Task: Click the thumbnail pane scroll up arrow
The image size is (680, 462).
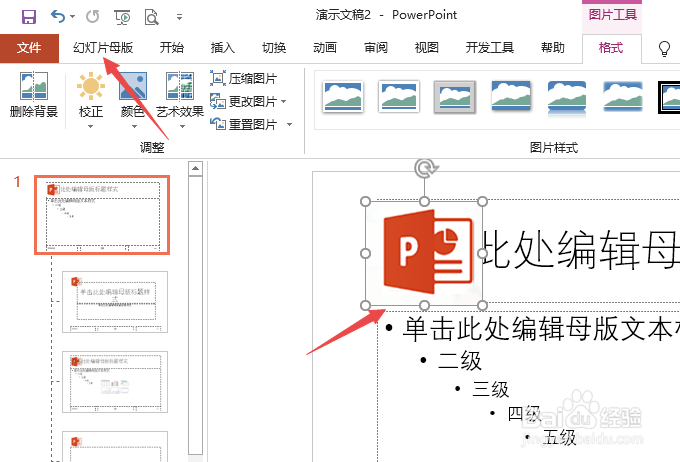Action: 196,168
